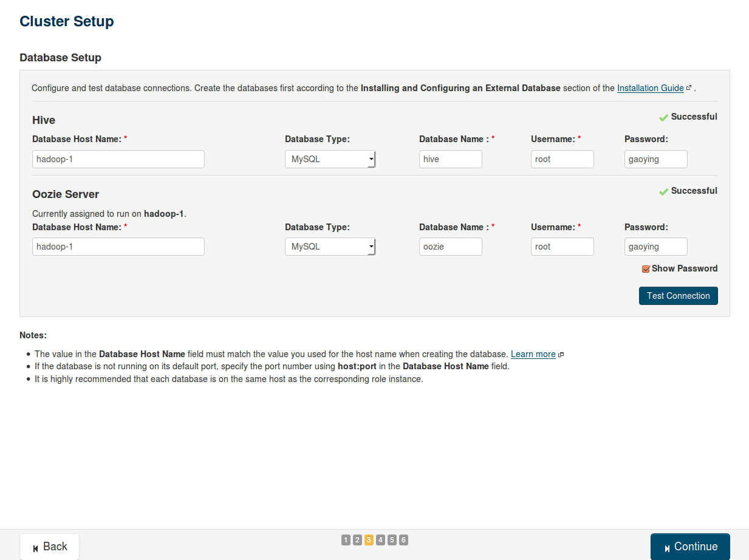This screenshot has height=560, width=749.
Task: Click the Oozie Server Successful status text
Action: (x=694, y=191)
